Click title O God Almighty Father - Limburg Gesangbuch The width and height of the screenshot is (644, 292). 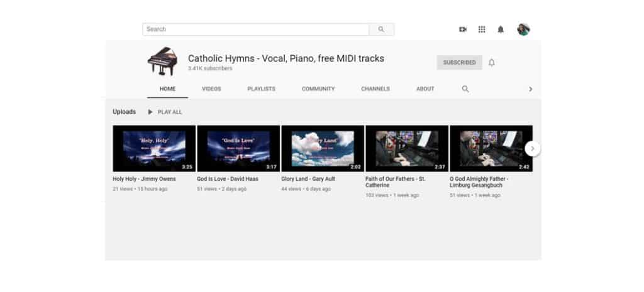click(479, 182)
